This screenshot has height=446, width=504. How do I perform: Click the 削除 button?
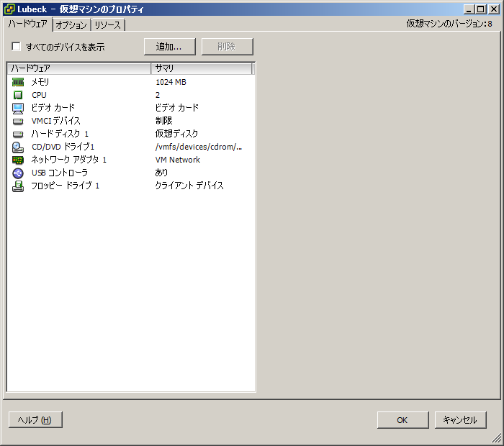227,47
